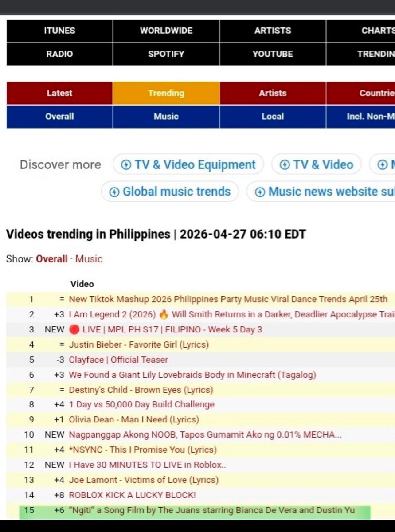The image size is (395, 532).
Task: Click arrow icon in TV & Video Equipment chip
Action: (x=126, y=165)
